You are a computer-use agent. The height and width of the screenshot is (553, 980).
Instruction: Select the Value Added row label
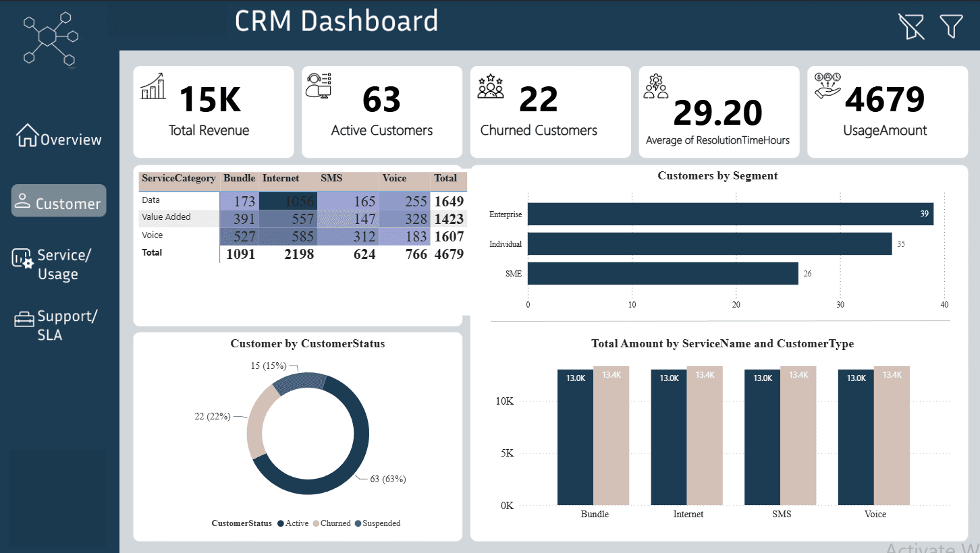click(166, 217)
